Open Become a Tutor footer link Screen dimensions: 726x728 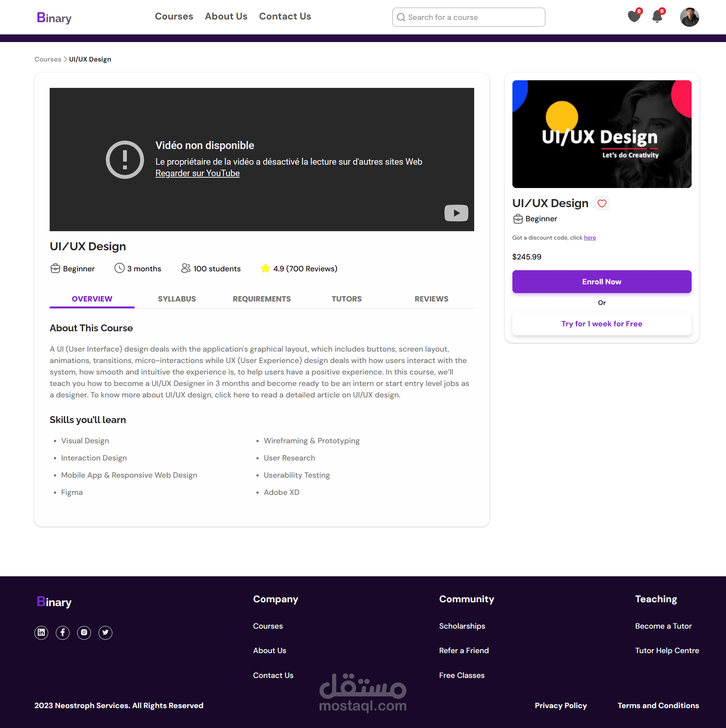tap(663, 626)
